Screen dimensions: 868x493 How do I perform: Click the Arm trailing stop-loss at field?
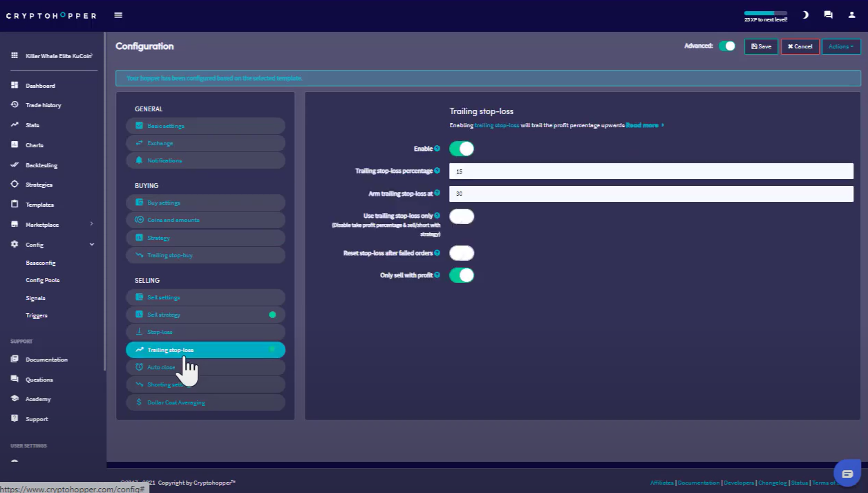pos(650,194)
